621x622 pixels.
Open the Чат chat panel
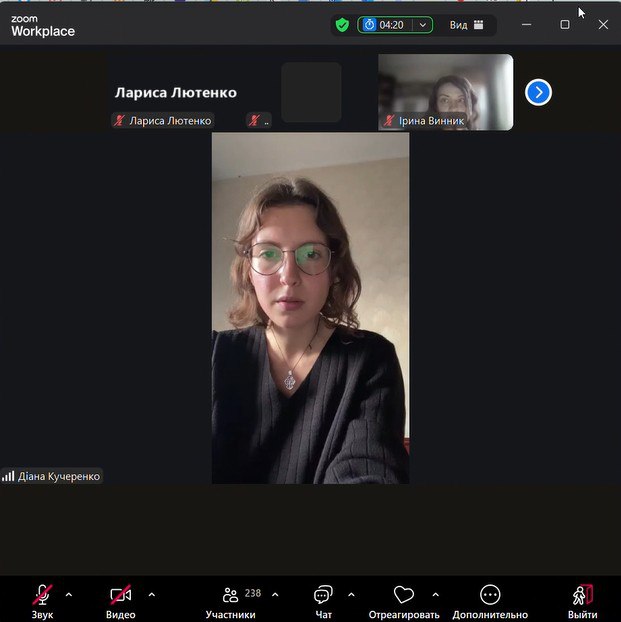click(x=323, y=595)
